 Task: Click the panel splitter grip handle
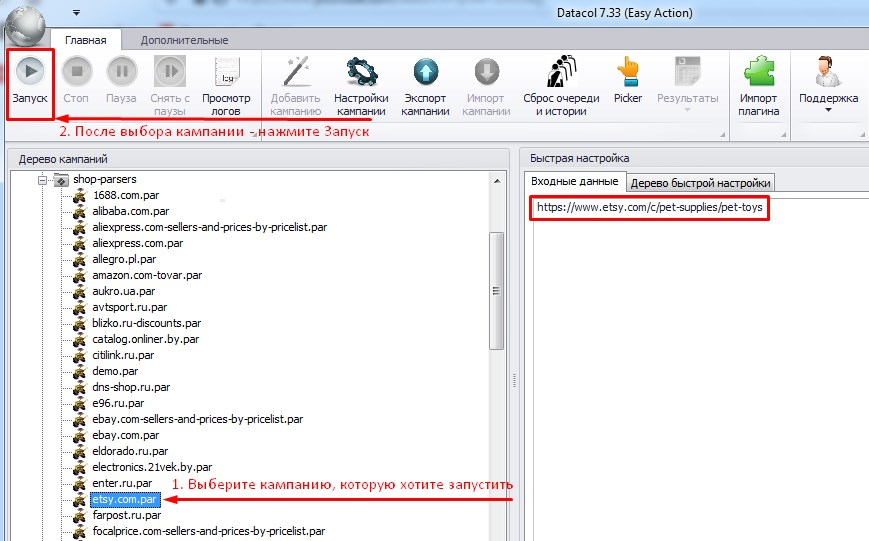tap(514, 380)
